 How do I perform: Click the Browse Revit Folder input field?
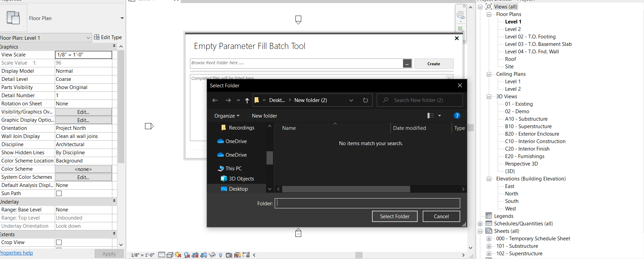(x=296, y=63)
